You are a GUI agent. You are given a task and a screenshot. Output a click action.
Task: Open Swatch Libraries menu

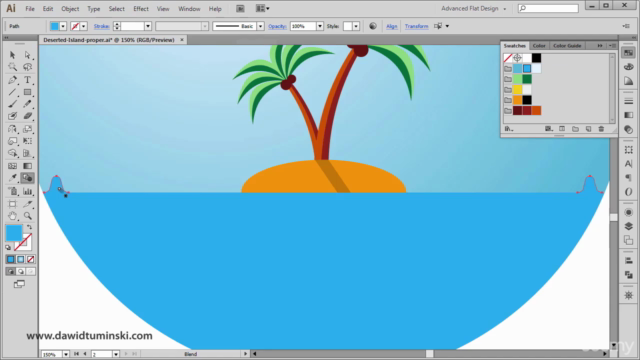pos(509,129)
